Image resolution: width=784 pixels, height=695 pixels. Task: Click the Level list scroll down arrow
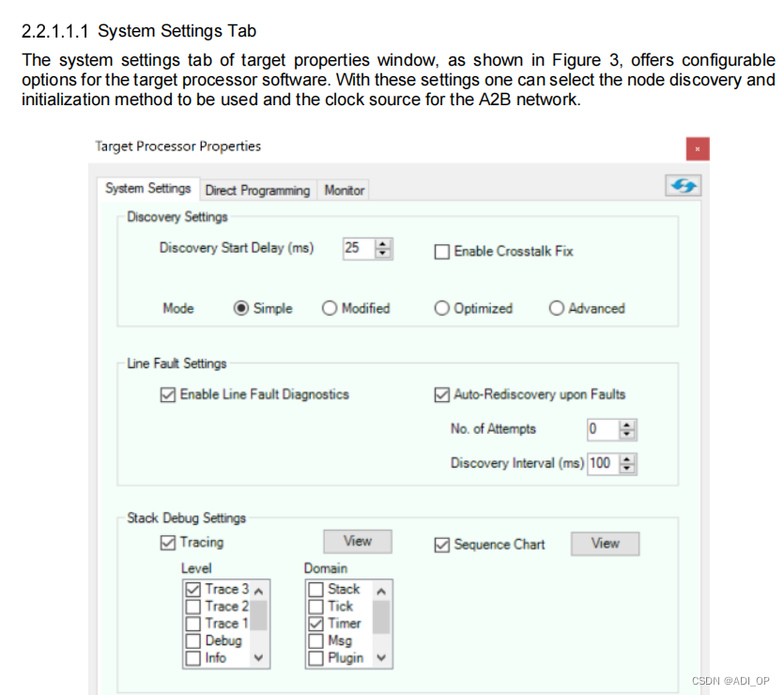[258, 657]
